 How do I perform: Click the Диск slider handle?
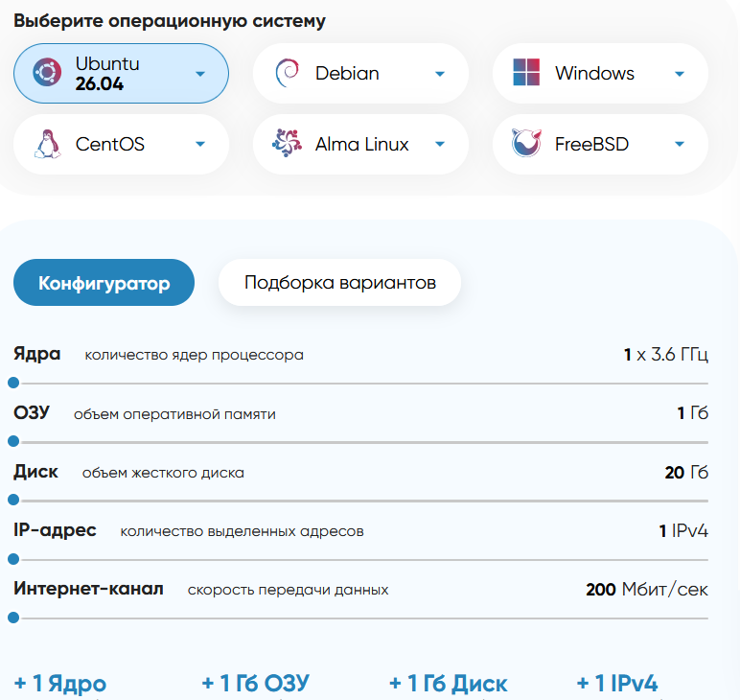click(x=13, y=500)
